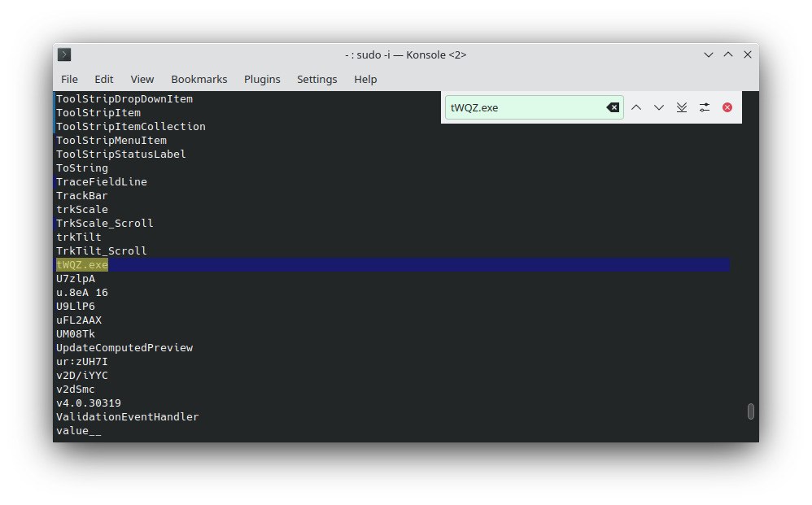Click the v4.0.30319 version line
Viewport: 812px width, 505px height.
[89, 403]
